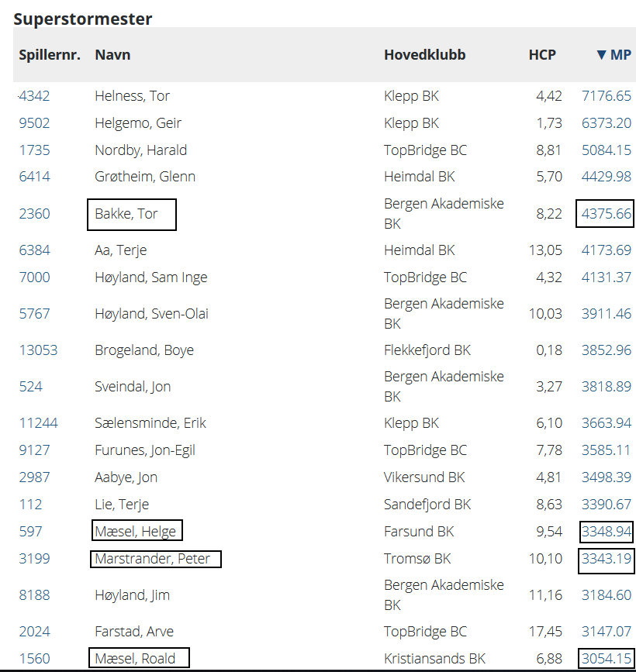Viewport: 636px width, 672px height.
Task: Click MP value 3054.15
Action: coord(607,659)
